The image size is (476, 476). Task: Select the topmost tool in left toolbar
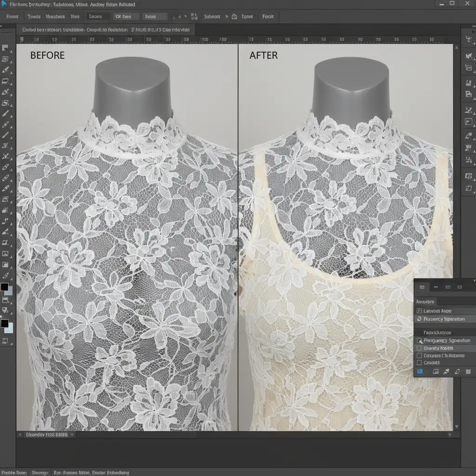[x=6, y=48]
